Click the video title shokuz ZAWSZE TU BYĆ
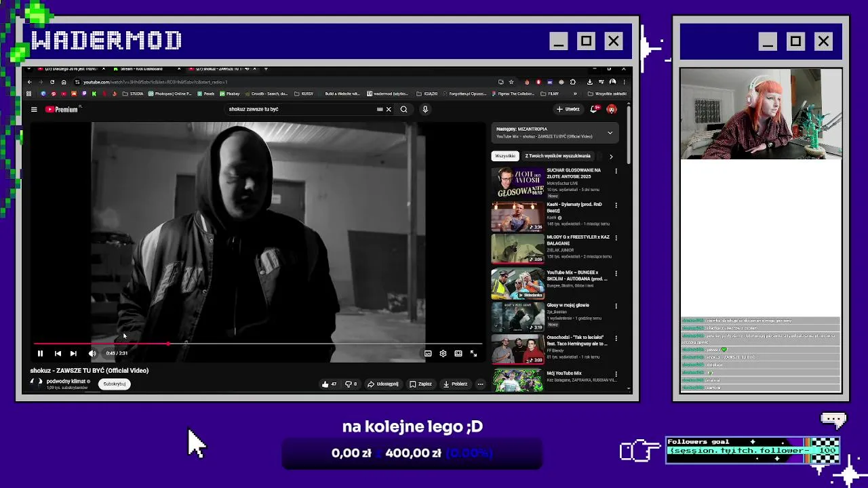The image size is (868, 488). (x=89, y=371)
